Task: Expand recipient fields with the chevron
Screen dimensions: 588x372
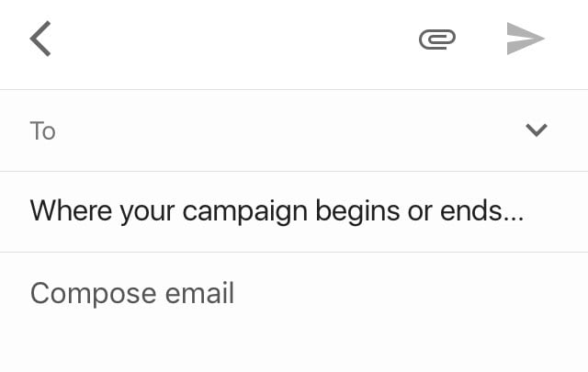Action: (x=536, y=130)
